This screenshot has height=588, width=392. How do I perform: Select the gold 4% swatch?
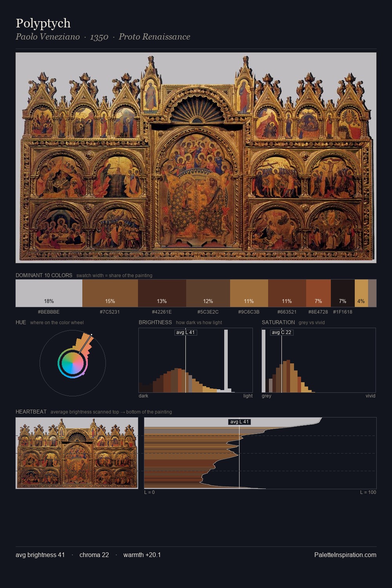coord(361,293)
